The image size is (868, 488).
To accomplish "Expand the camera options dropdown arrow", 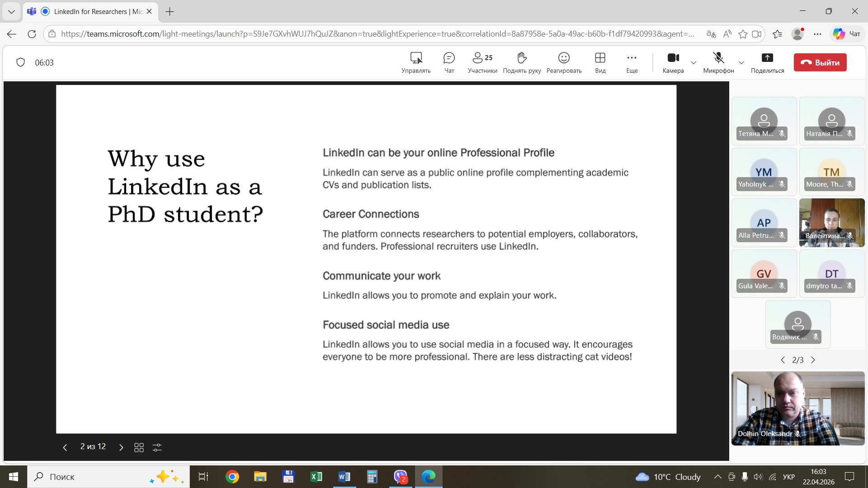I will [693, 63].
